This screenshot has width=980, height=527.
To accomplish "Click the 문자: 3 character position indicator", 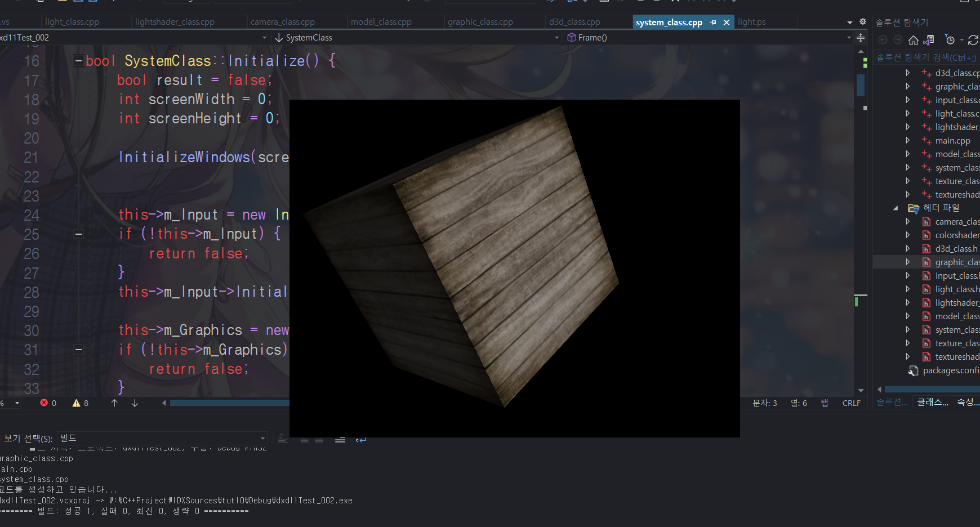I will (x=765, y=403).
